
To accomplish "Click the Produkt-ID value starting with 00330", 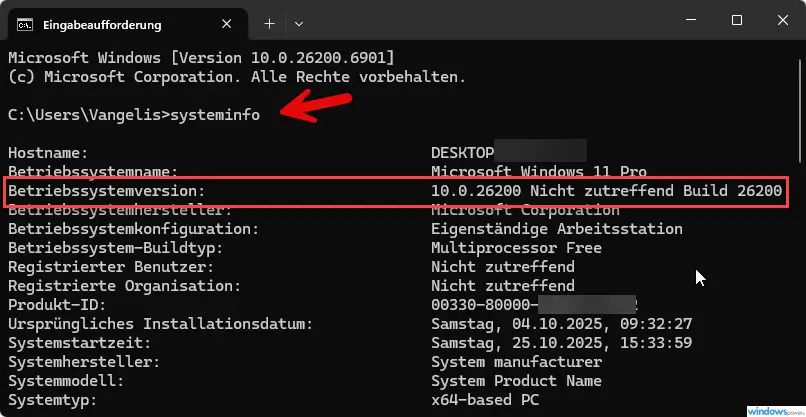I will pyautogui.click(x=482, y=305).
